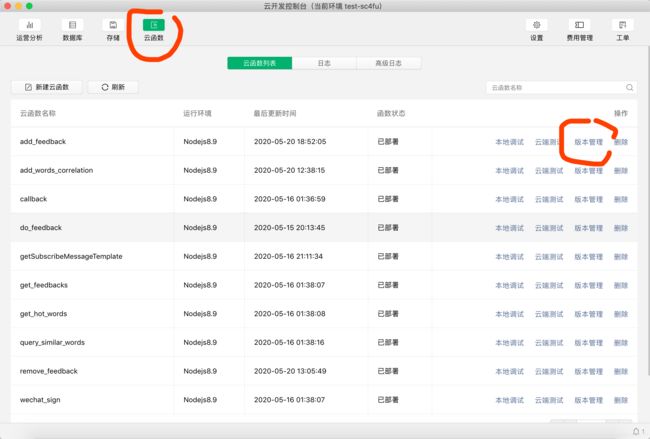This screenshot has width=650, height=439.
Task: Click the query_similar_words function name
Action: 52,342
